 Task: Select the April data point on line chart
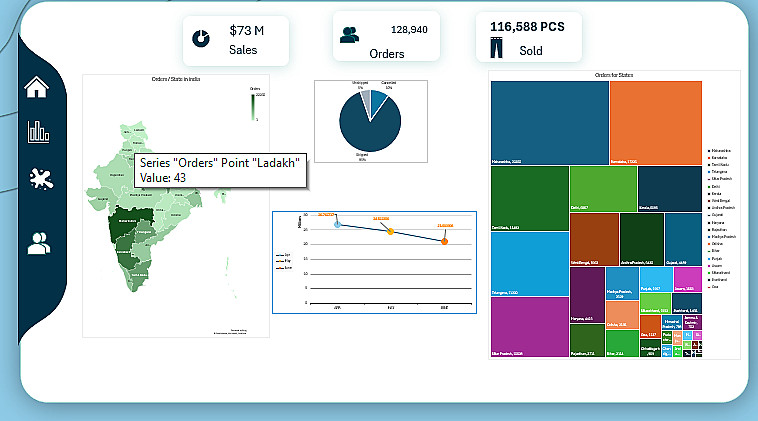click(x=337, y=224)
